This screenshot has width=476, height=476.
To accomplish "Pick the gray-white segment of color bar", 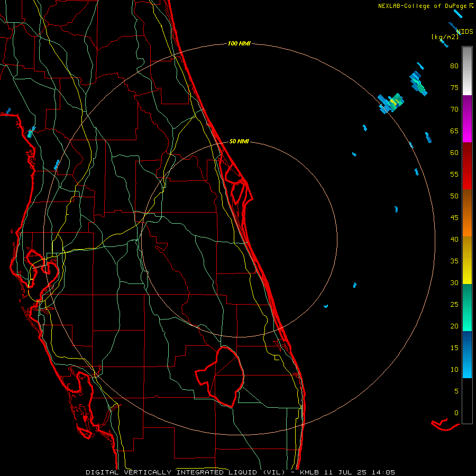I will (x=467, y=71).
